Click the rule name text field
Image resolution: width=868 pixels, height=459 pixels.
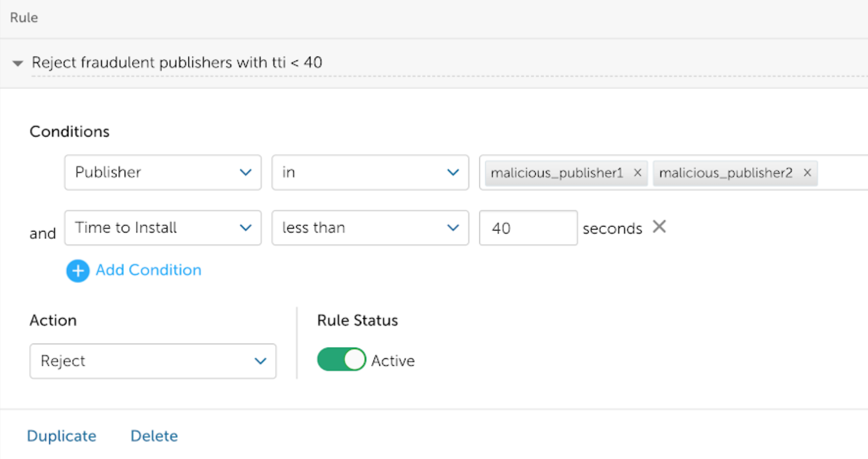coord(177,63)
